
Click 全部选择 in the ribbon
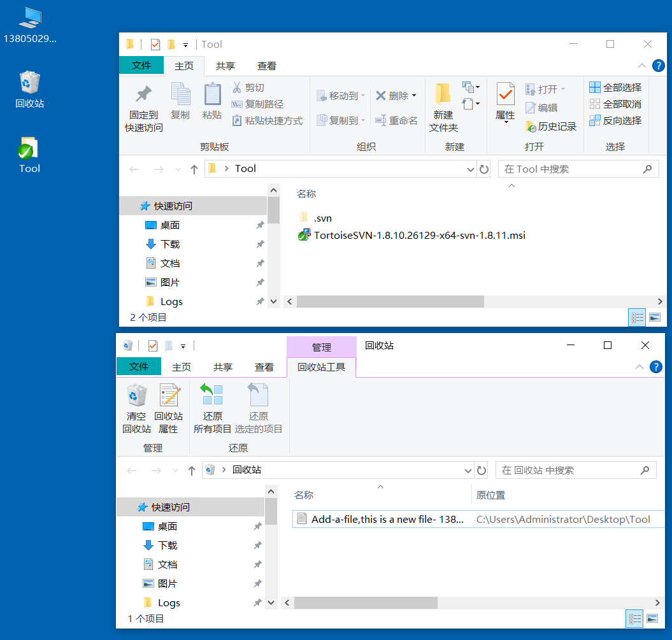[x=615, y=87]
